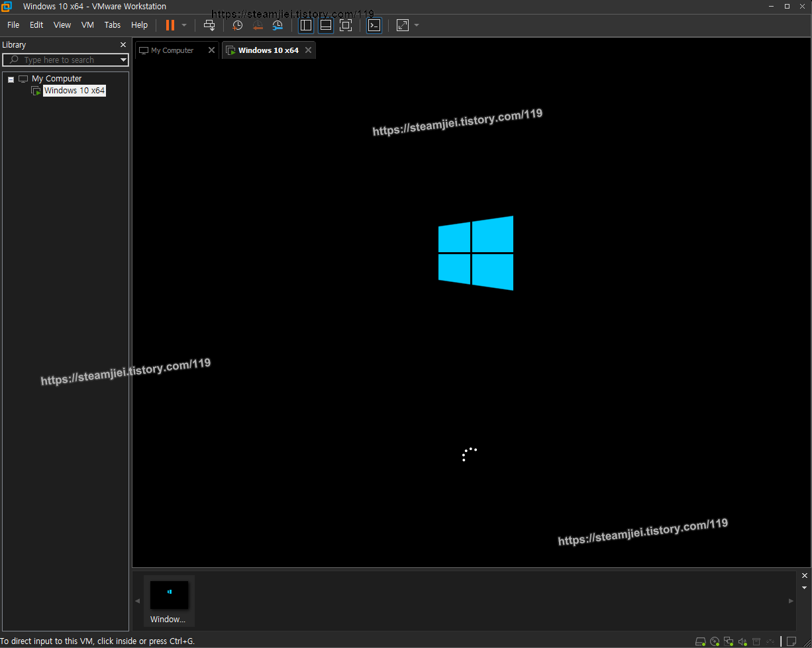Toggle the thumbnail bar visibility
This screenshot has width=812, height=648.
pyautogui.click(x=325, y=25)
